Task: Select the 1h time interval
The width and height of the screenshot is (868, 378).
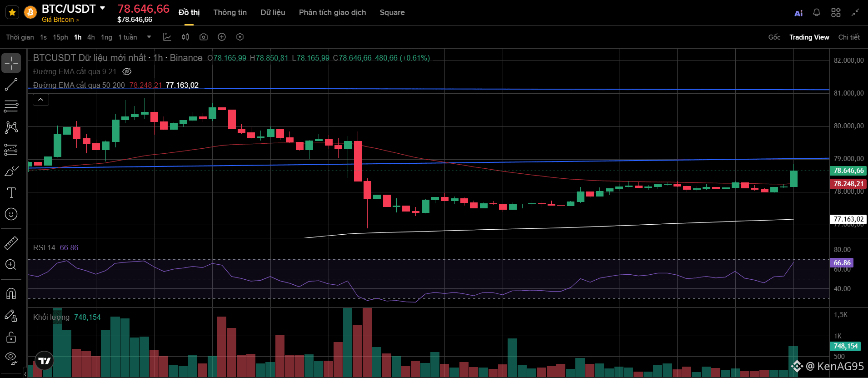Action: (78, 37)
